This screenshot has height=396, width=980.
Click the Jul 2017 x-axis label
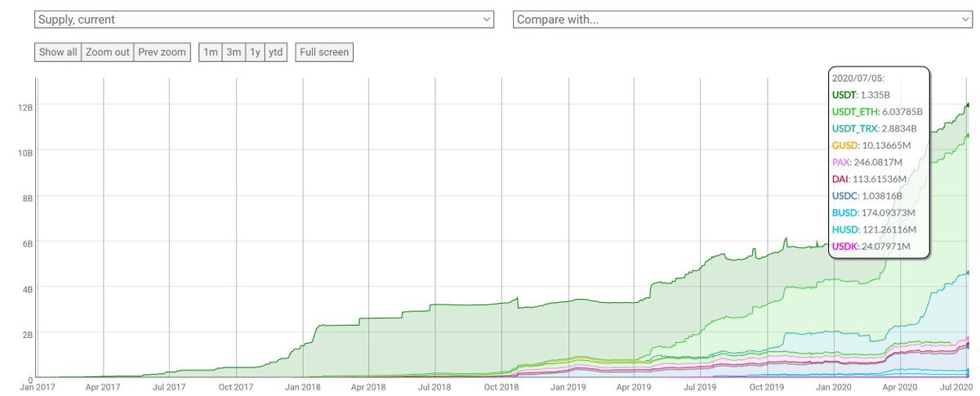tap(169, 387)
